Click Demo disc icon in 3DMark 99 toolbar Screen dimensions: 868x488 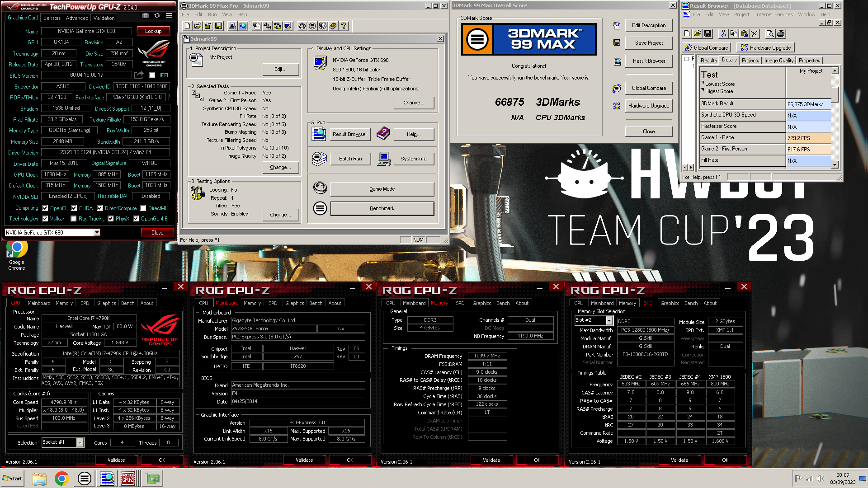[302, 26]
